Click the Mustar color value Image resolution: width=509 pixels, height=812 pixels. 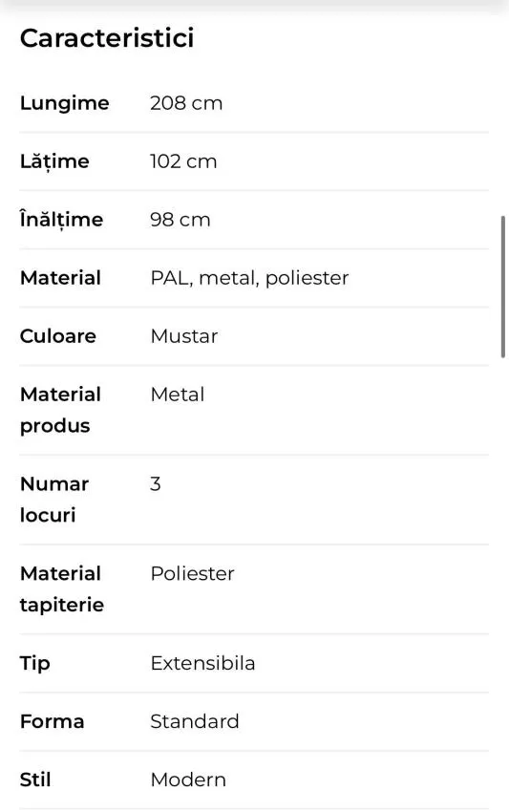[x=184, y=336]
